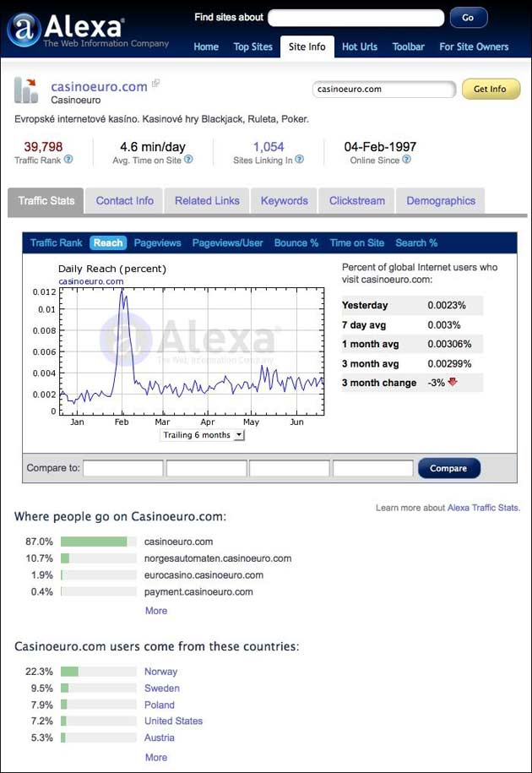Switch to the Clickstream tab
This screenshot has width=532, height=773.
[356, 201]
